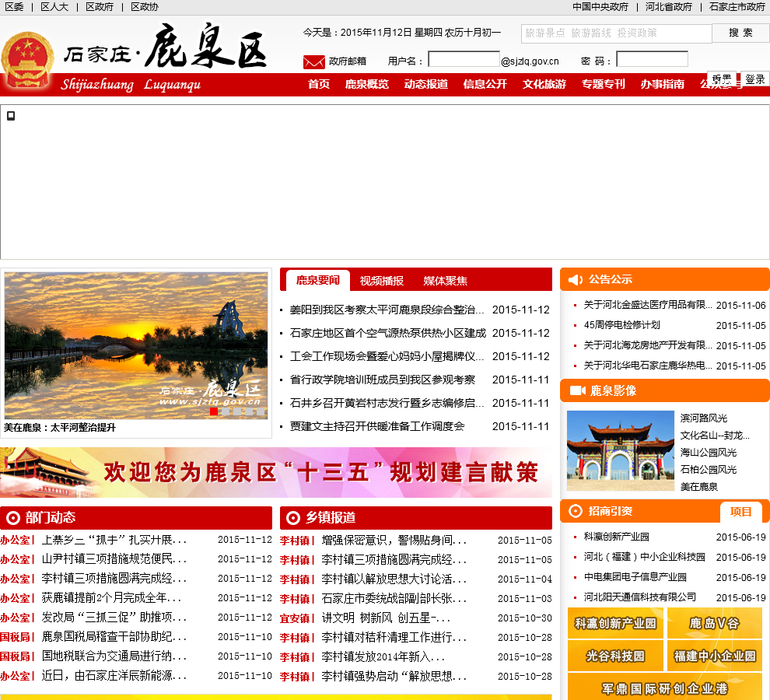The image size is (770, 700).
Task: Open the 河北阳天通信科技有限公司 link
Action: (640, 597)
